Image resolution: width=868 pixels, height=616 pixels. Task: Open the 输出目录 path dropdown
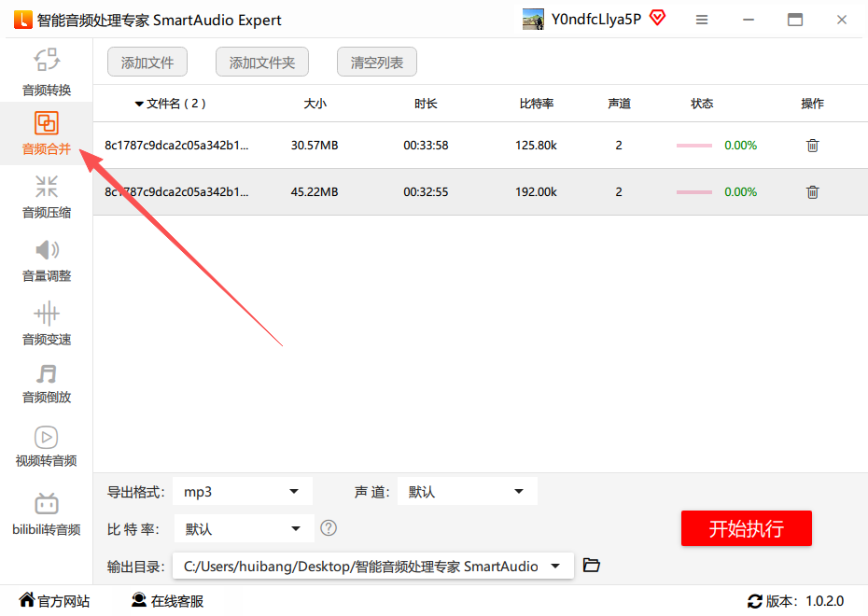point(372,566)
